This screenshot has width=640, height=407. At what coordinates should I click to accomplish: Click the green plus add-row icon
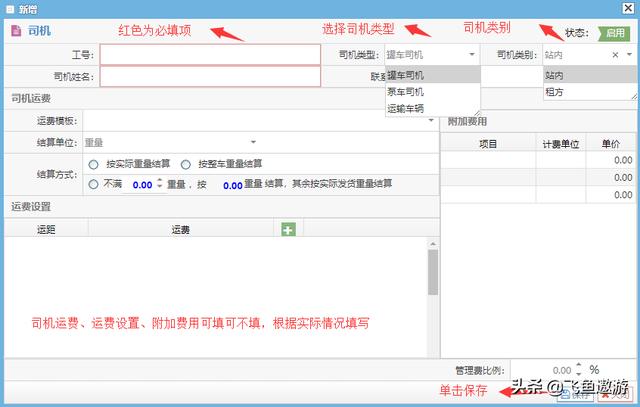(x=289, y=229)
